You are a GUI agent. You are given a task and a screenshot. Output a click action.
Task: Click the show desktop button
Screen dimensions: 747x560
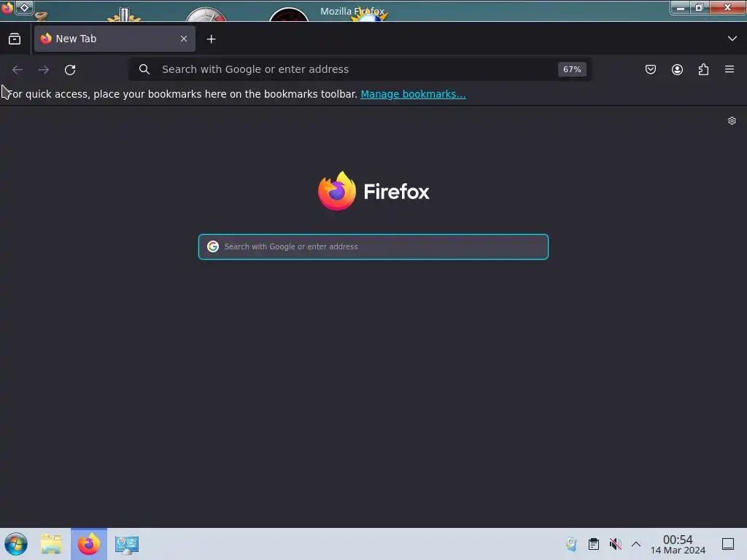(x=728, y=544)
